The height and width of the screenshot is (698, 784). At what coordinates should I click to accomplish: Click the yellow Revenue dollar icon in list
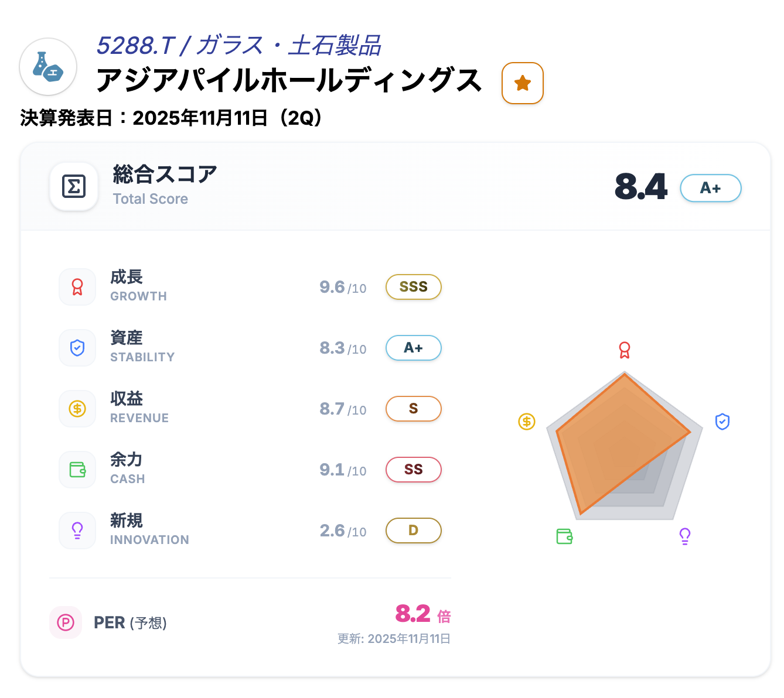coord(77,409)
